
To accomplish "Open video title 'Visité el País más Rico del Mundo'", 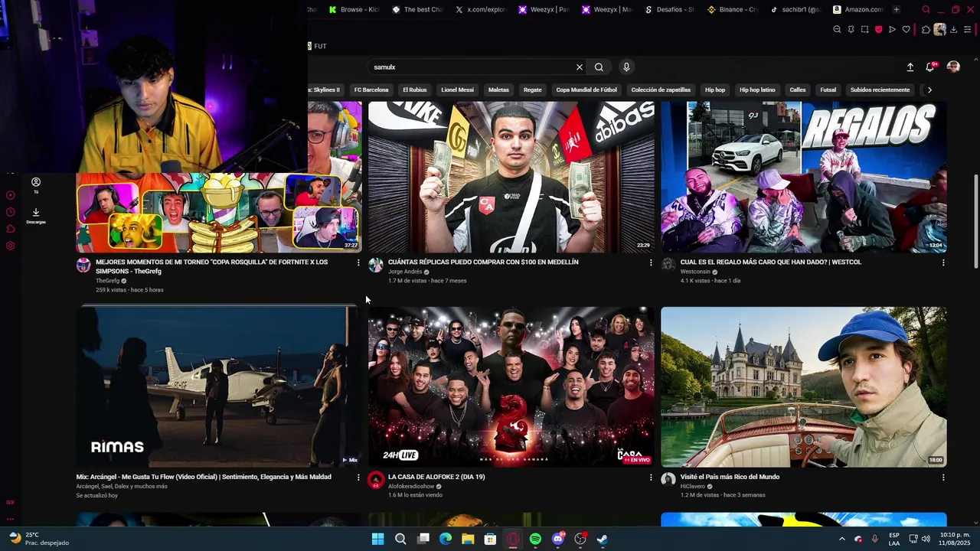I will click(730, 477).
